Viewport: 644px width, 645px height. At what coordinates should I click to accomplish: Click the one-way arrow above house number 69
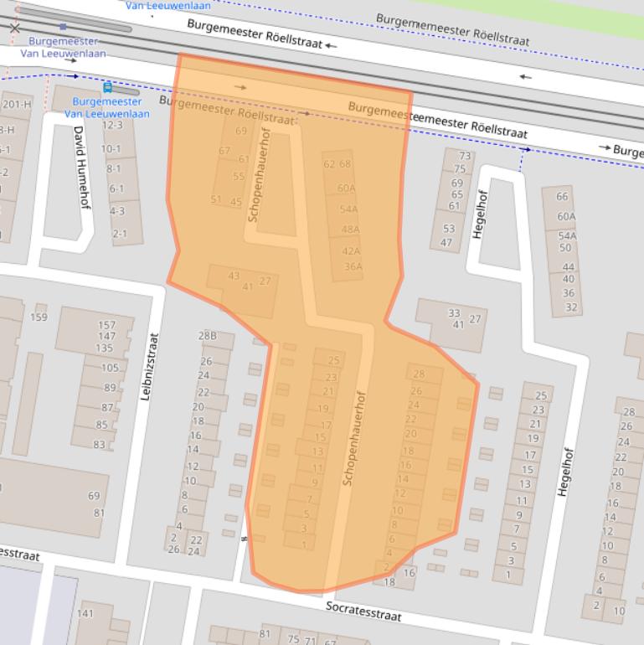point(241,87)
